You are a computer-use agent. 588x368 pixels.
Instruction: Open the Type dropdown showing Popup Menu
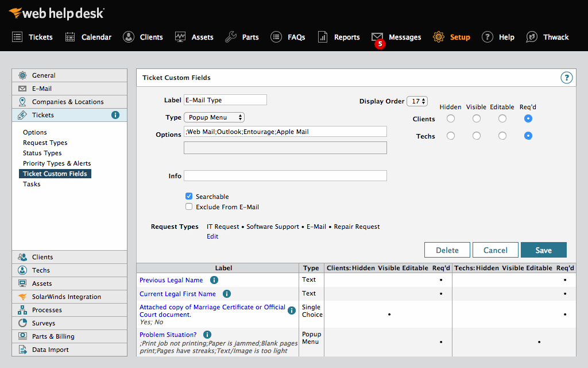pyautogui.click(x=215, y=117)
